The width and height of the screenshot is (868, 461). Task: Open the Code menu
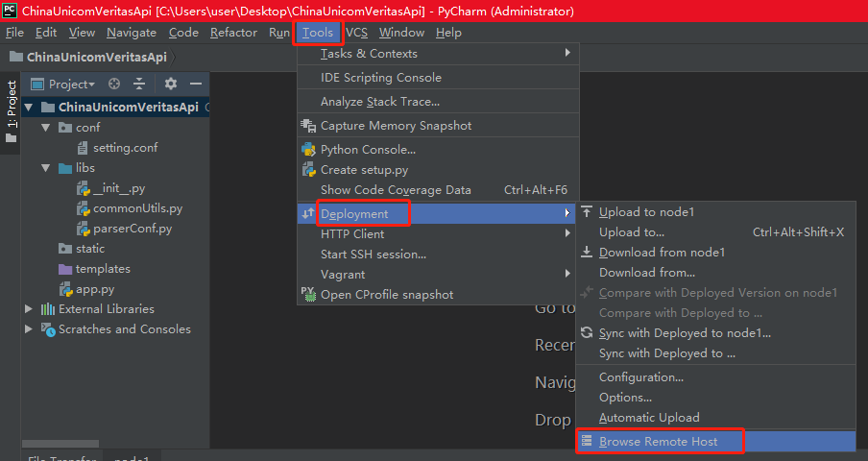[x=183, y=33]
